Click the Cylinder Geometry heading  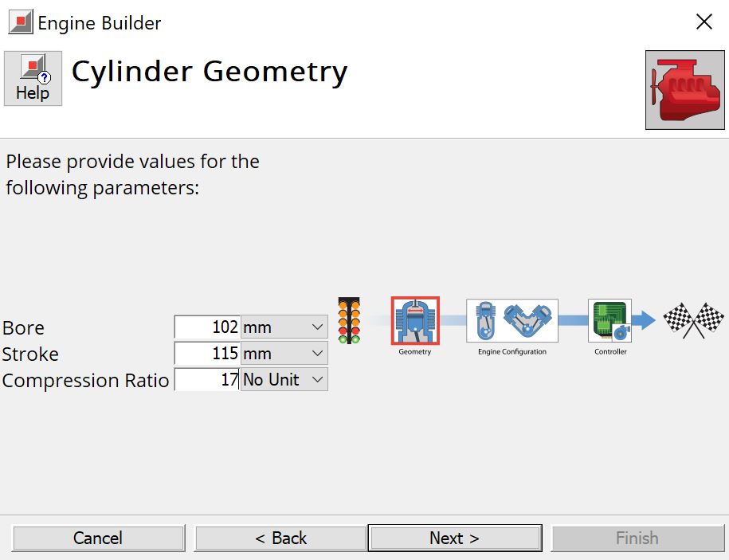pos(209,72)
